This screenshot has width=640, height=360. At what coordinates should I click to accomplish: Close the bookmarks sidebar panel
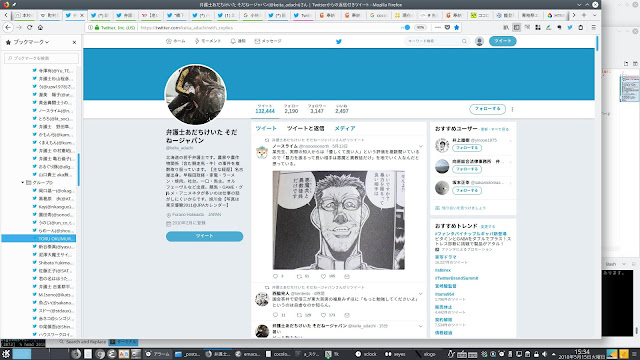pos(74,42)
